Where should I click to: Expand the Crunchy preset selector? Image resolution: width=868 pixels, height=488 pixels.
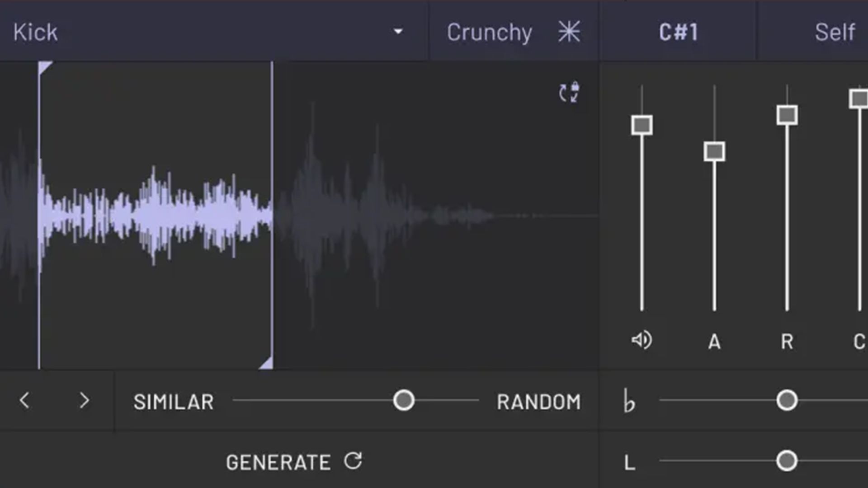pos(489,32)
